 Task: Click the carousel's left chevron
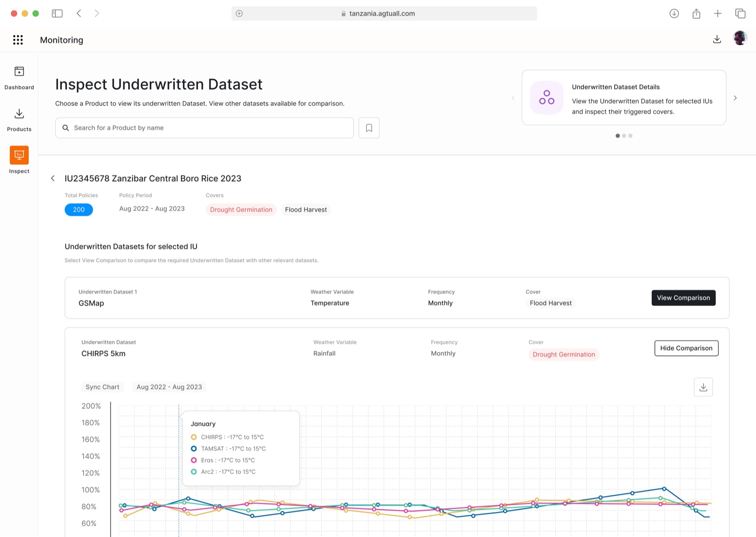click(513, 98)
